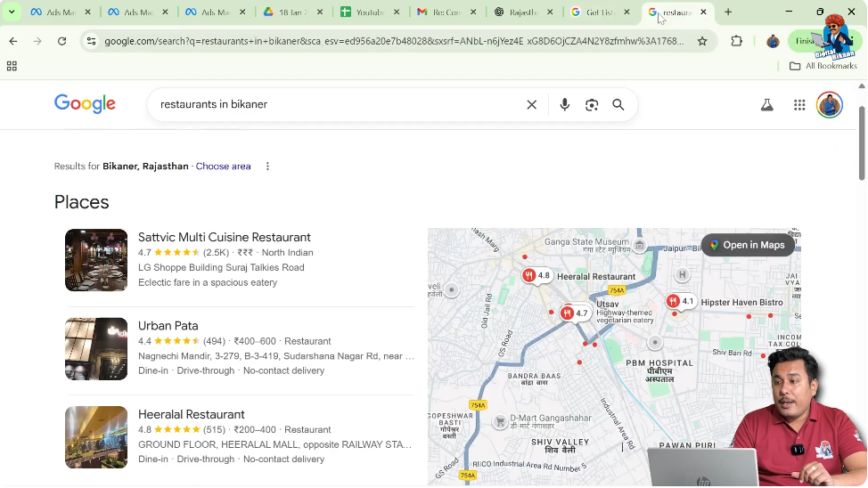Switch to the Youtube Sheets tab
Image resolution: width=868 pixels, height=488 pixels.
coord(370,12)
